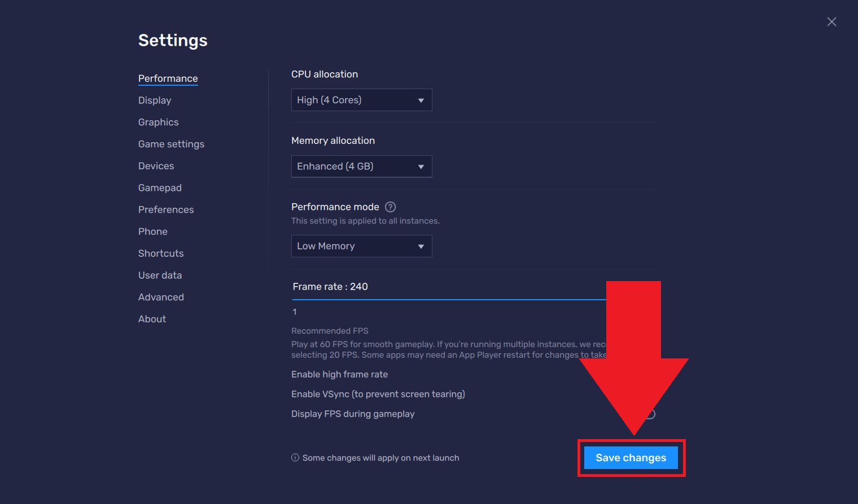Image resolution: width=858 pixels, height=504 pixels.
Task: Select the Performance settings tab
Action: (x=168, y=78)
